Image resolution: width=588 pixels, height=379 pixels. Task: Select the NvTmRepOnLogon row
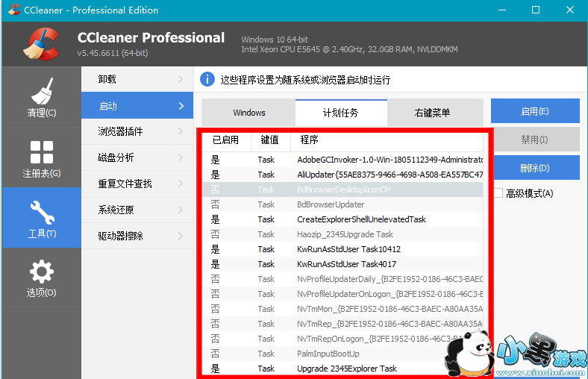(343, 339)
